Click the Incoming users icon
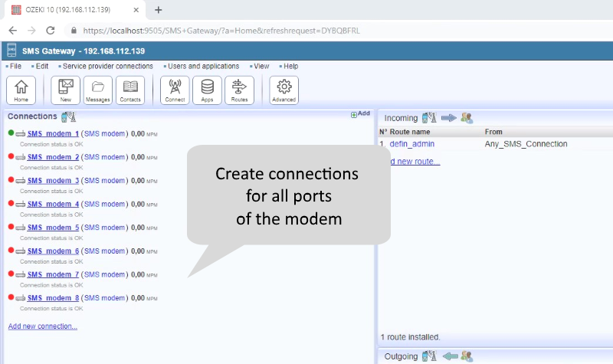Image resolution: width=613 pixels, height=364 pixels. (467, 118)
